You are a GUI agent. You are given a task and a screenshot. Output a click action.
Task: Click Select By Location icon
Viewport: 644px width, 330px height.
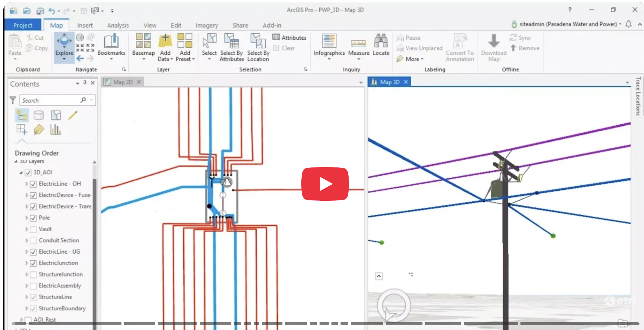(258, 41)
